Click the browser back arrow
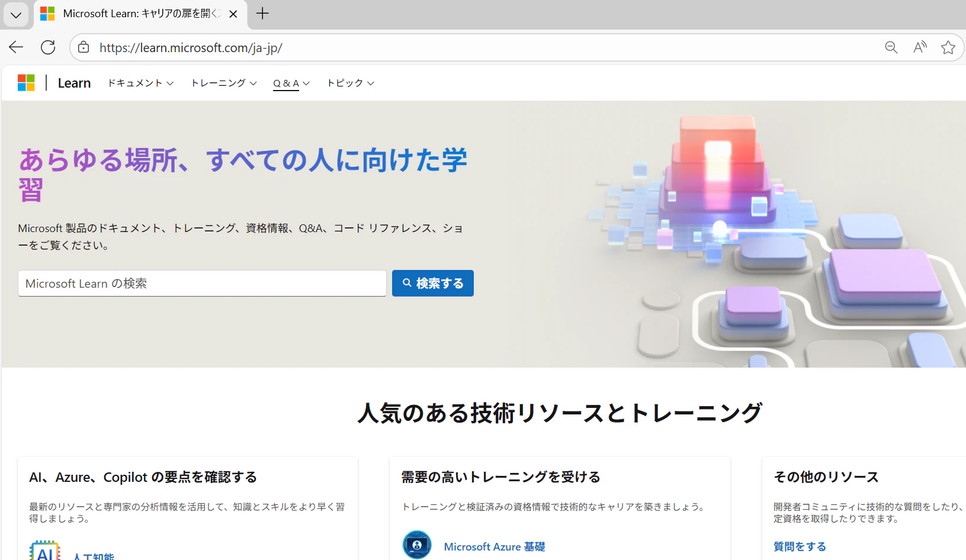Viewport: 966px width, 560px height. click(16, 47)
